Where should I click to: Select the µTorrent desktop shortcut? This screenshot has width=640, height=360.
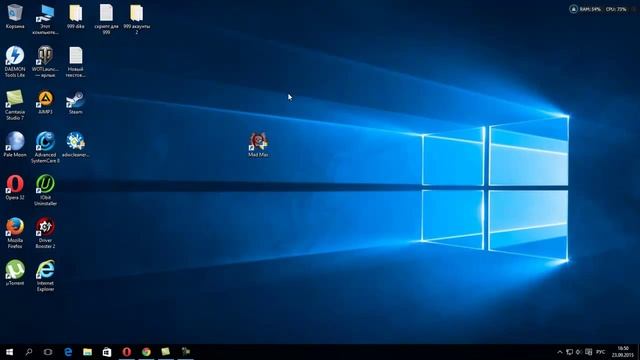(x=15, y=273)
